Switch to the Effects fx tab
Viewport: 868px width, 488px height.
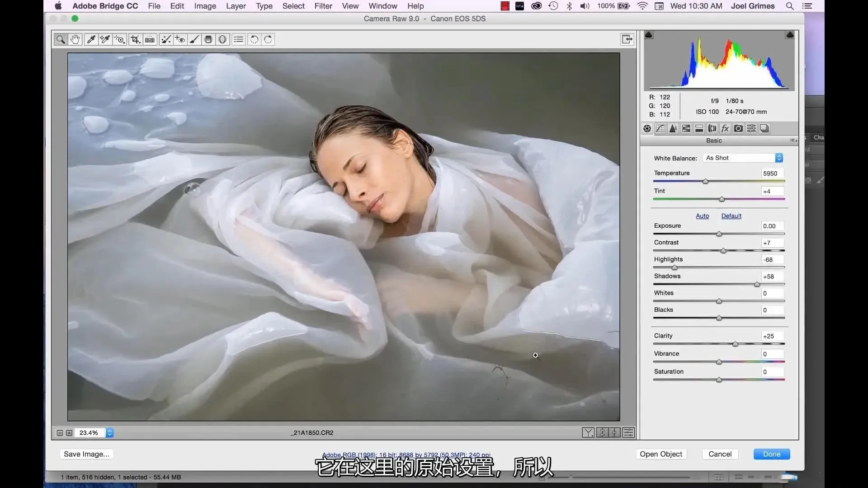click(725, 129)
